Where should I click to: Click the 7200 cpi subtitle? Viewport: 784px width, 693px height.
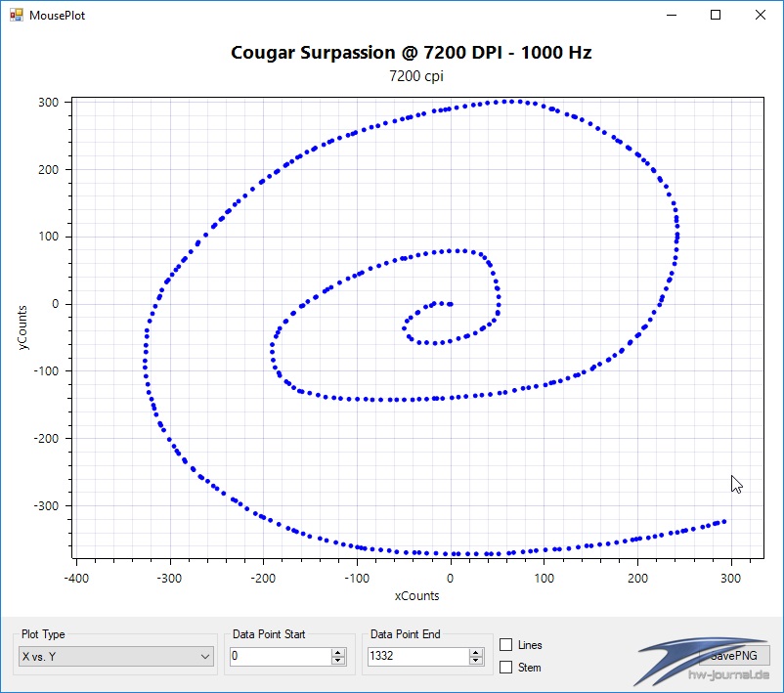point(416,76)
